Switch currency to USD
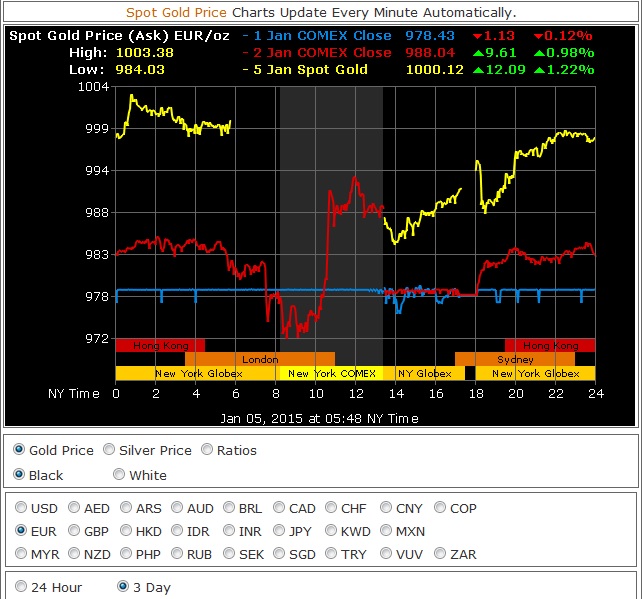The width and height of the screenshot is (642, 599). 21,508
